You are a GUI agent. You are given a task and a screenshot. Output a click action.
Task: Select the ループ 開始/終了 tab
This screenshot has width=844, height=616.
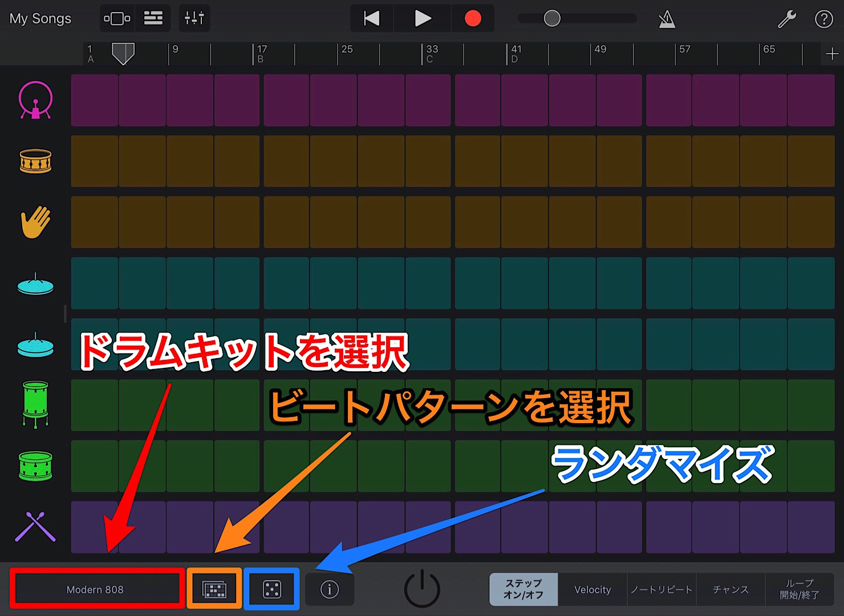pos(800,589)
